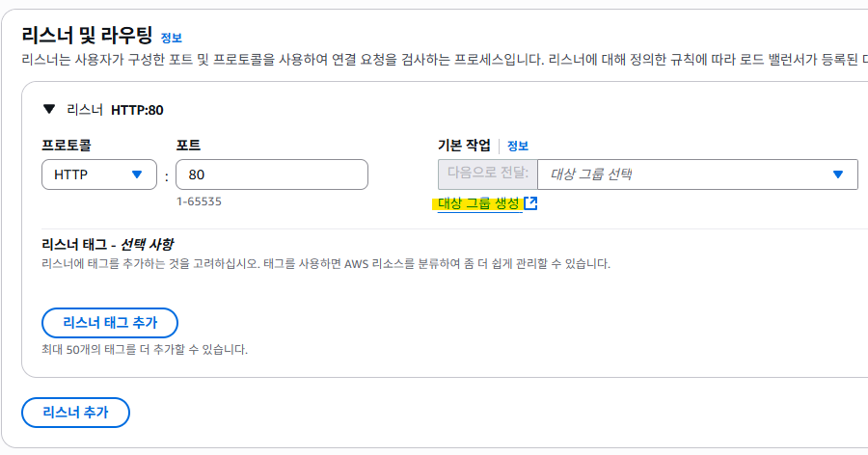This screenshot has width=868, height=455.
Task: Click the 다음으로 전달: action label
Action: pos(488,174)
